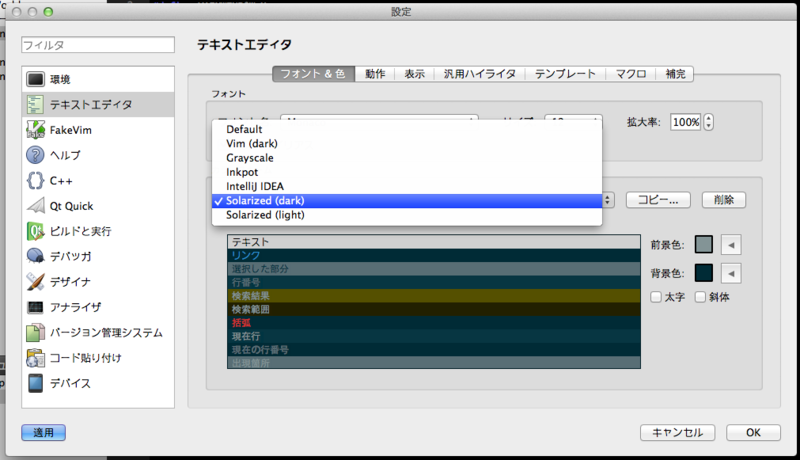Select the Qt Quick category label

click(71, 206)
